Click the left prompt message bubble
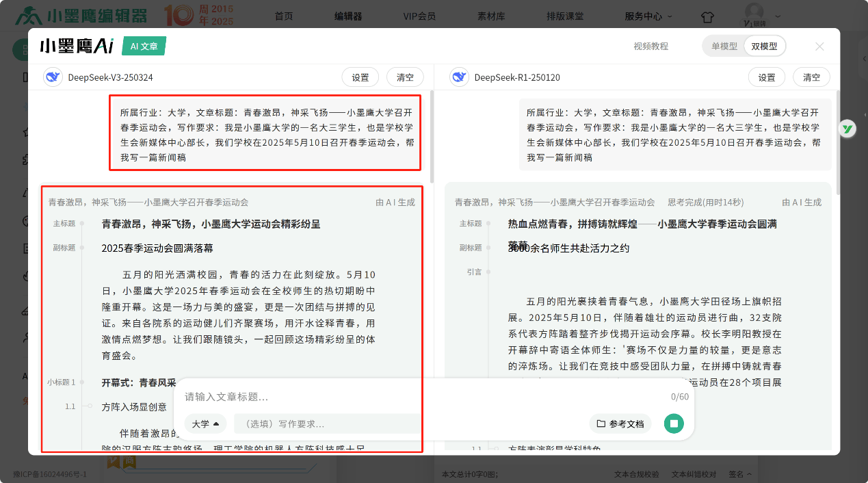This screenshot has width=868, height=483. [x=266, y=134]
